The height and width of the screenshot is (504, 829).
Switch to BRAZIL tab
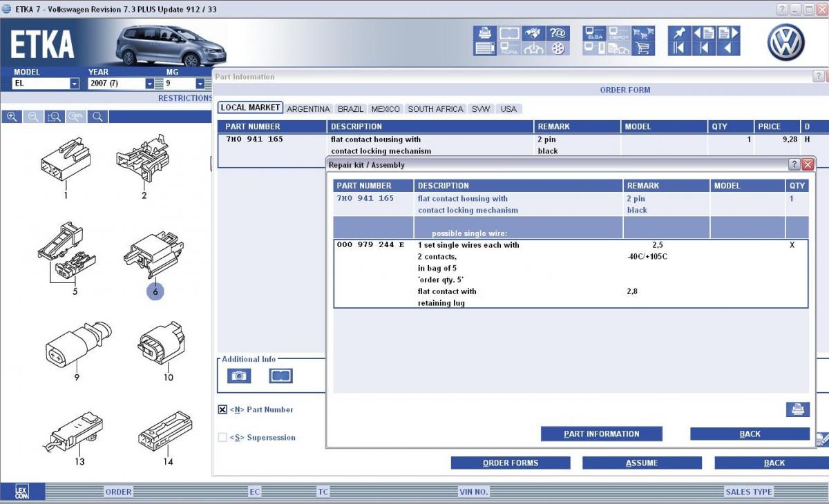pos(351,109)
